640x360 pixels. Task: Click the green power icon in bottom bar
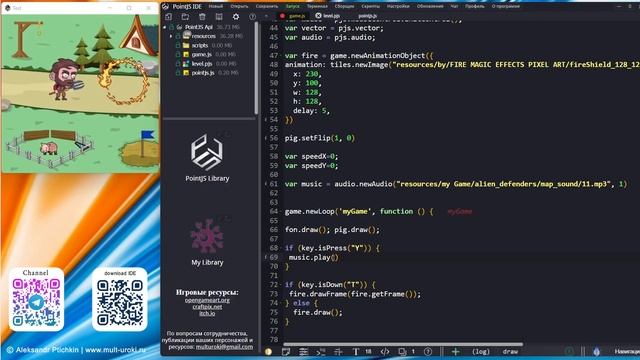[x=569, y=351]
